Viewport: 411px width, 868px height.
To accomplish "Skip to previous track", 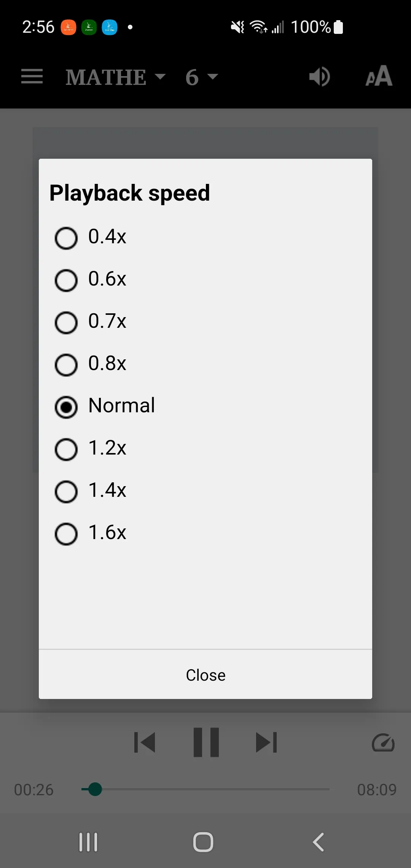I will 145,742.
